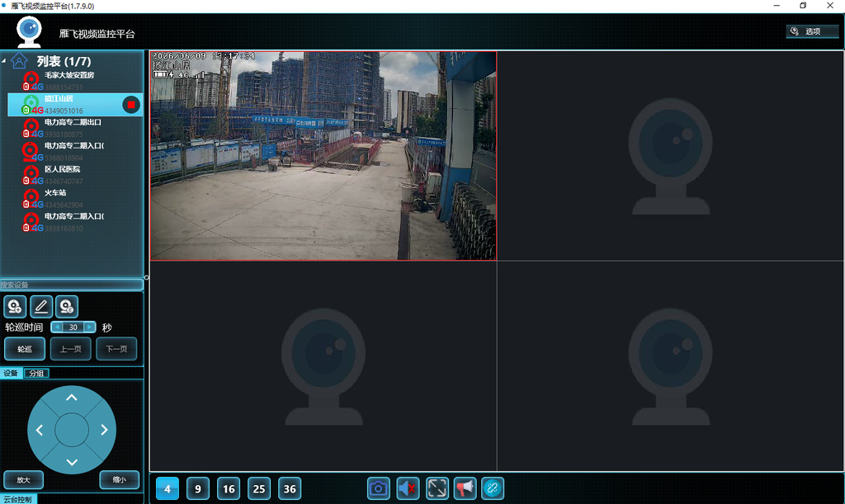Viewport: 845px width, 504px height.
Task: Increase the 轮巡时间 value with the right arrow
Action: tap(90, 327)
